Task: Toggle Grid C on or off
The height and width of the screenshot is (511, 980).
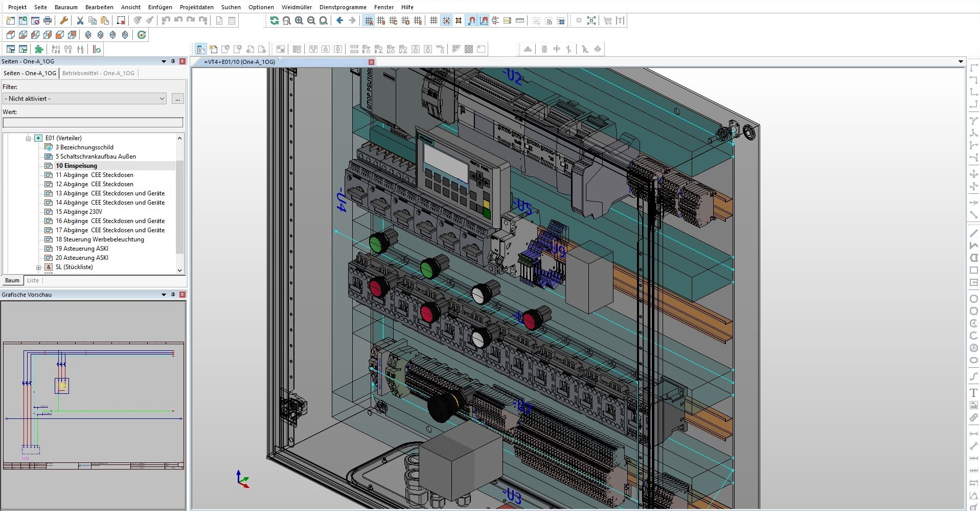Action: coord(393,20)
